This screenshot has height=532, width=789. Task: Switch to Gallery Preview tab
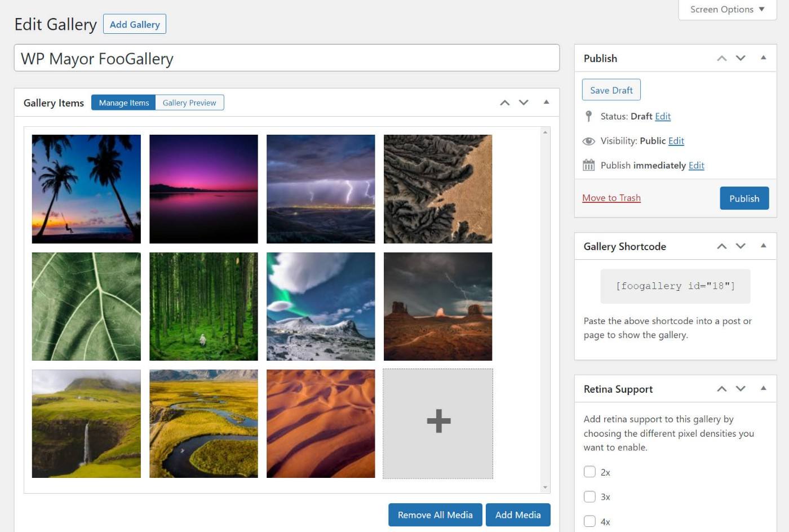click(189, 103)
